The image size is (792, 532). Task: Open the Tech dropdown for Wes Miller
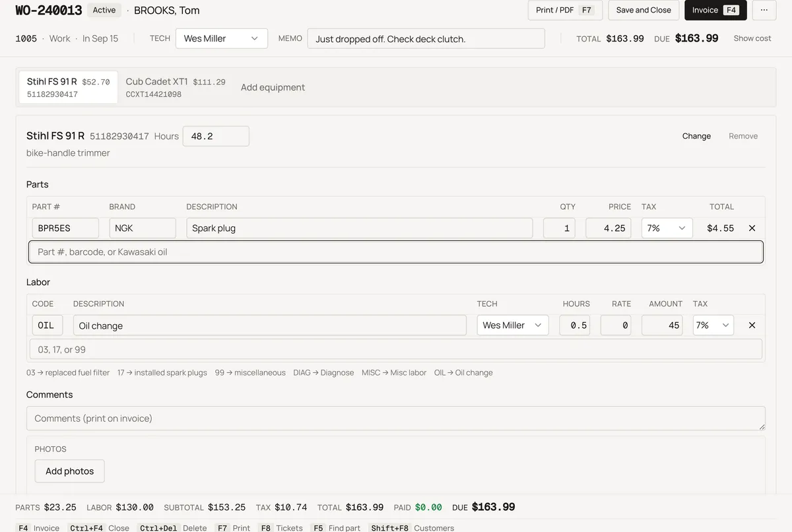coord(222,38)
